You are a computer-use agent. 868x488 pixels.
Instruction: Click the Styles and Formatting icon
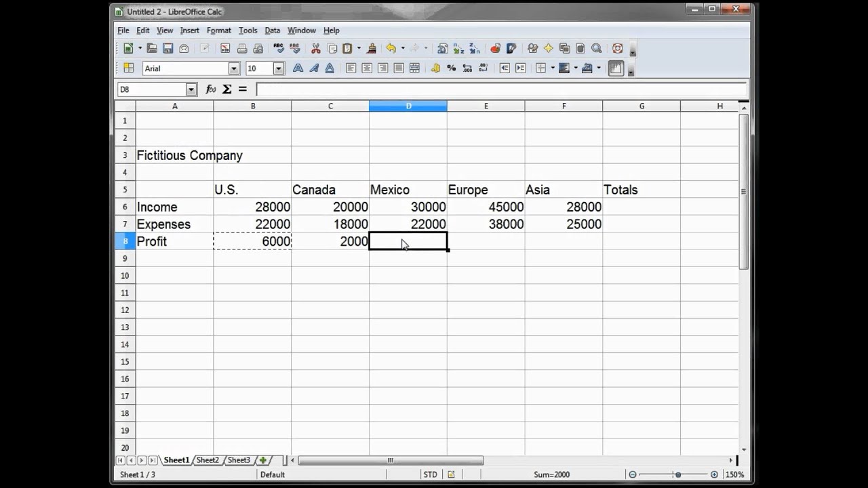129,68
